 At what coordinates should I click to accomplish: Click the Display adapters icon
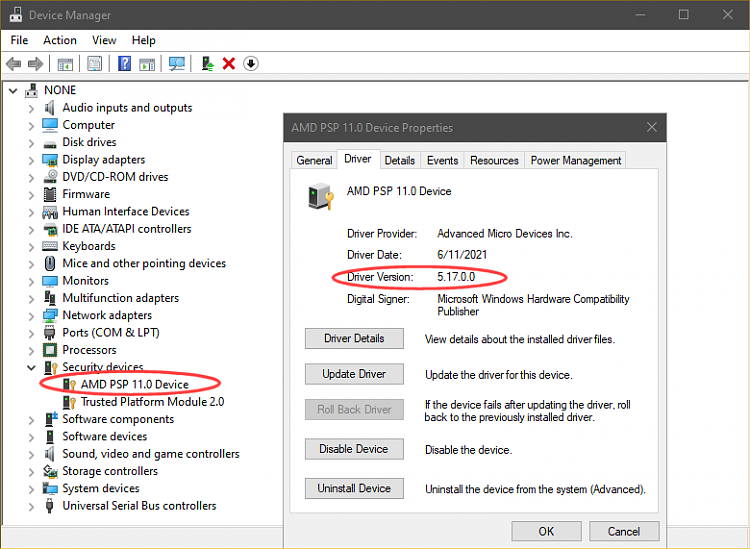pyautogui.click(x=50, y=159)
